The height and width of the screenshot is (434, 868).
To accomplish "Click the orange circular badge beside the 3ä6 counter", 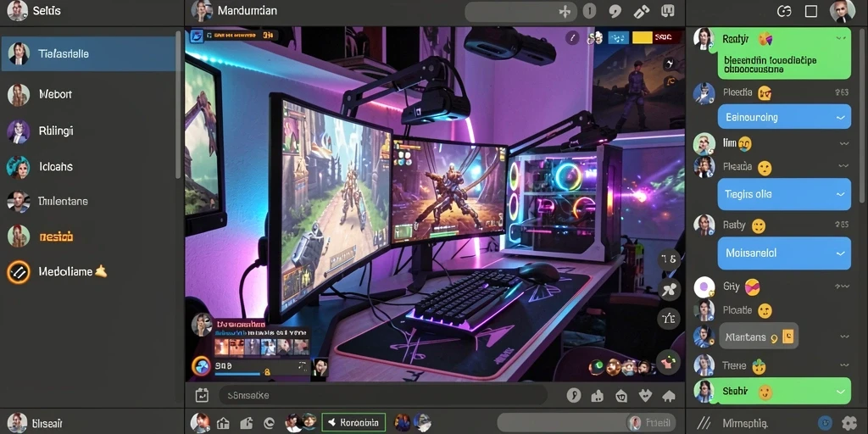I will (202, 366).
